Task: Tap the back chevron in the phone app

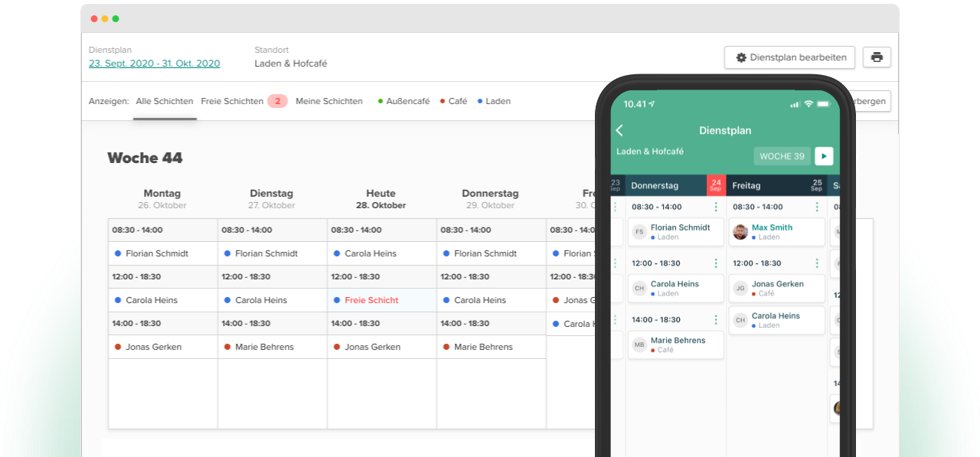Action: pyautogui.click(x=619, y=130)
